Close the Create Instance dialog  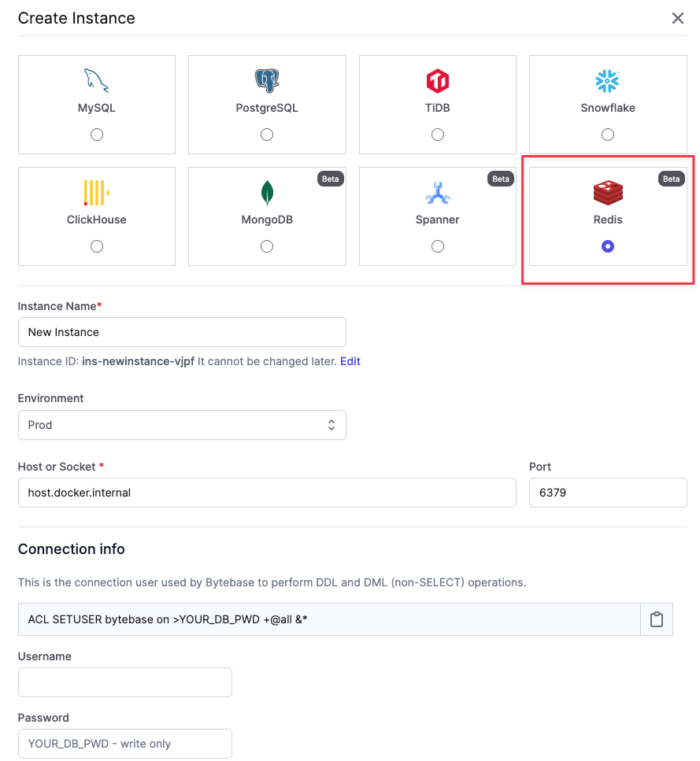(678, 18)
